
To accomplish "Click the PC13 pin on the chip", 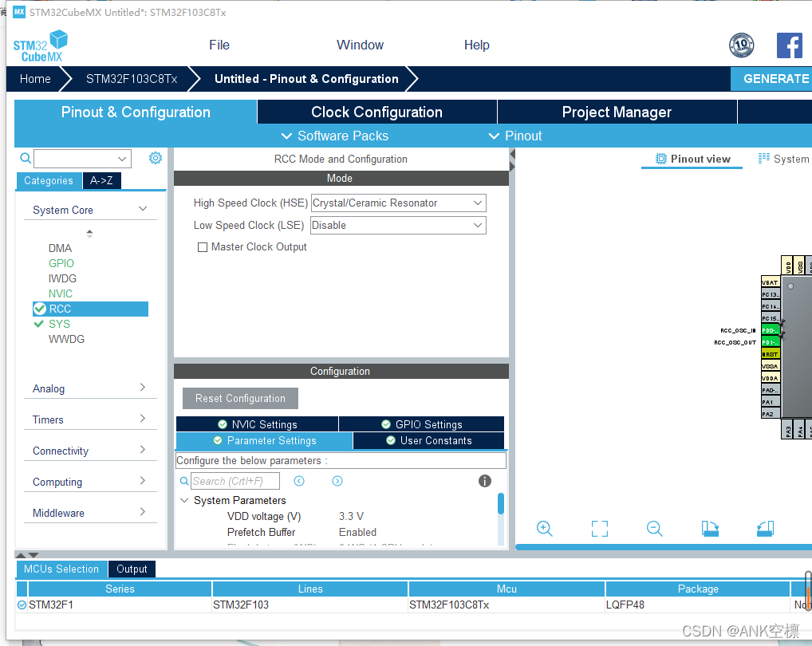I will 771,294.
